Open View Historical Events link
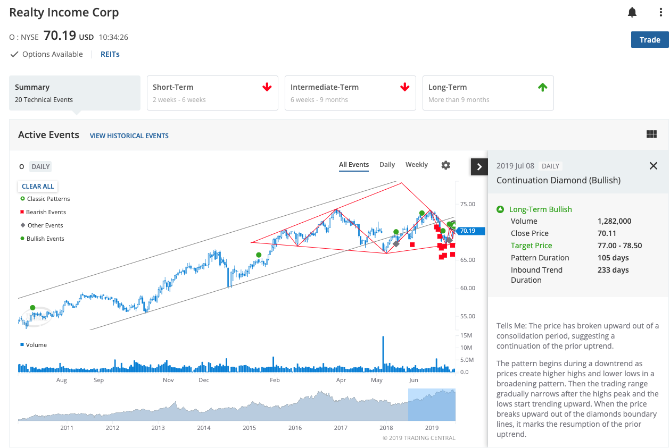 pyautogui.click(x=129, y=135)
